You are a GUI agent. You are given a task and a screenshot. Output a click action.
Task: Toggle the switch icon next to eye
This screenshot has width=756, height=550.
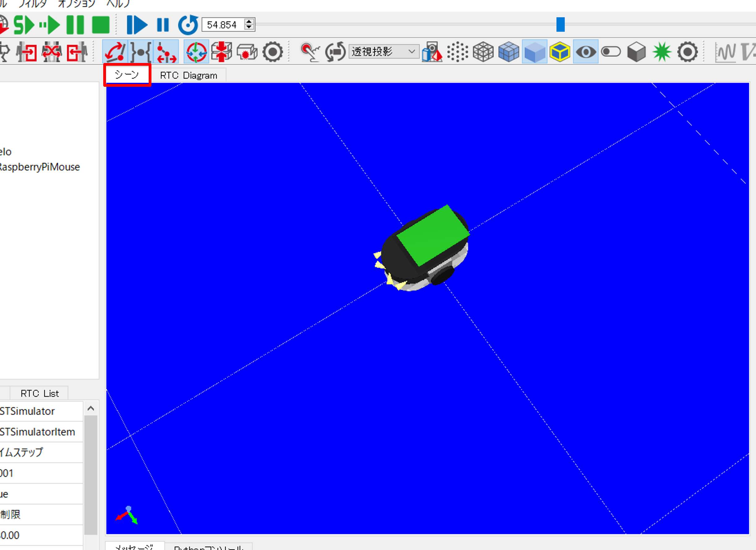[x=611, y=52]
